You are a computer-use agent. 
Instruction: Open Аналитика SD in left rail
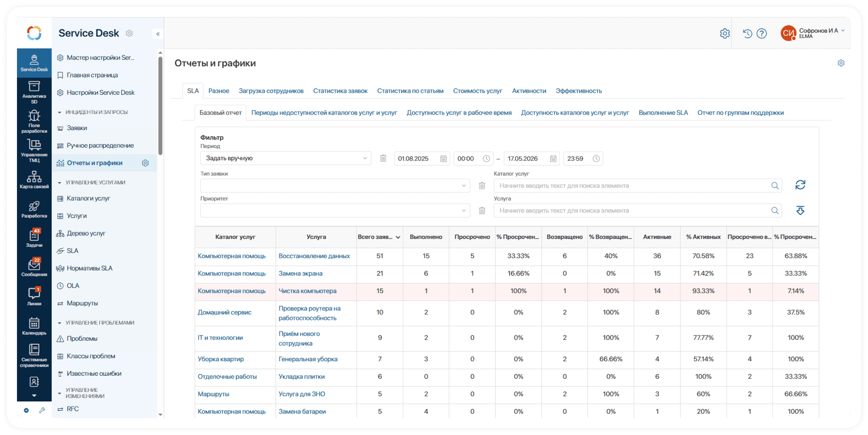[34, 92]
